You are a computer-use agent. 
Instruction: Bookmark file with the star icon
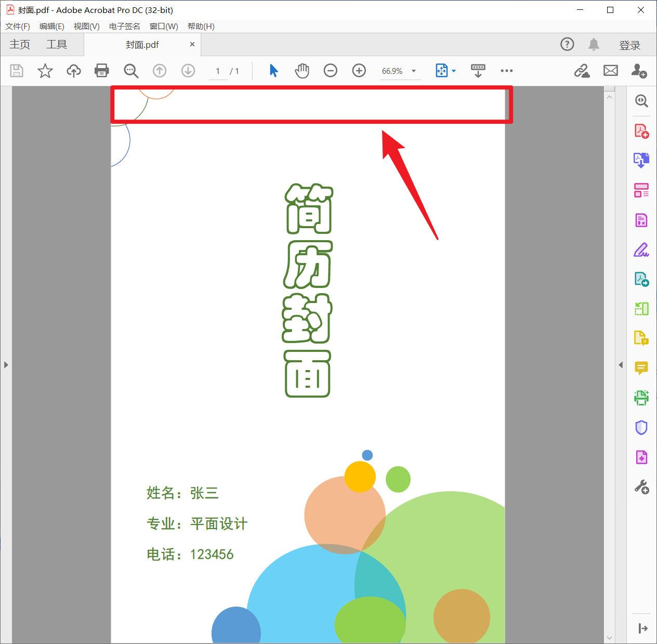pos(45,71)
